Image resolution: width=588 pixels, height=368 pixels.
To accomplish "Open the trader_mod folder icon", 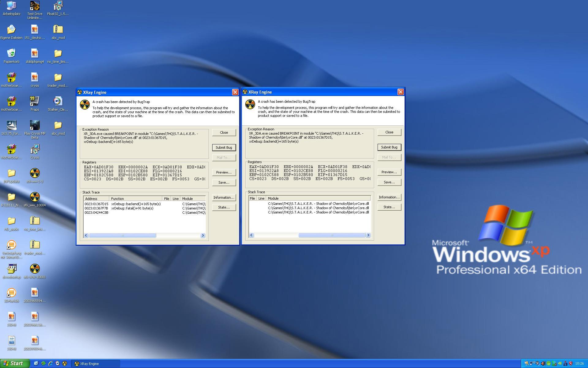I will (x=58, y=77).
